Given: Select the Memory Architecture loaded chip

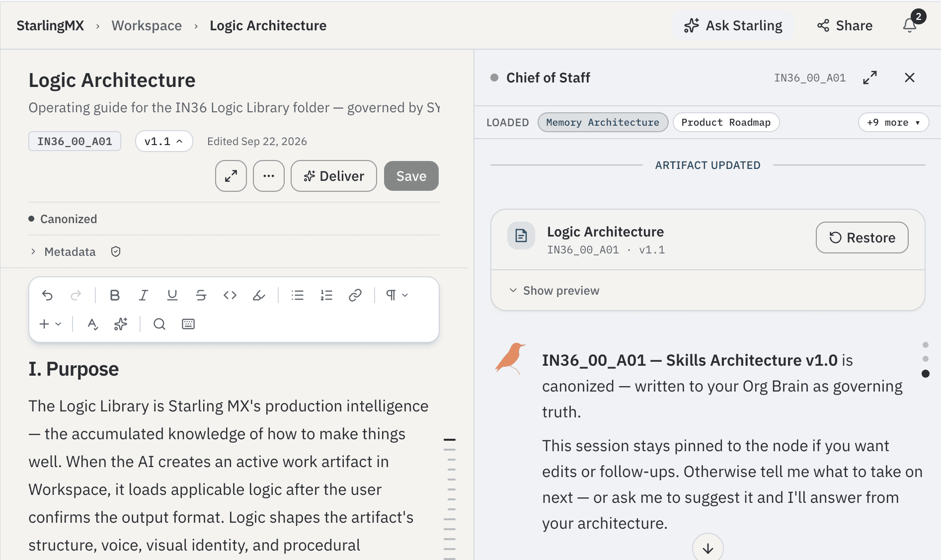Looking at the screenshot, I should [x=603, y=122].
